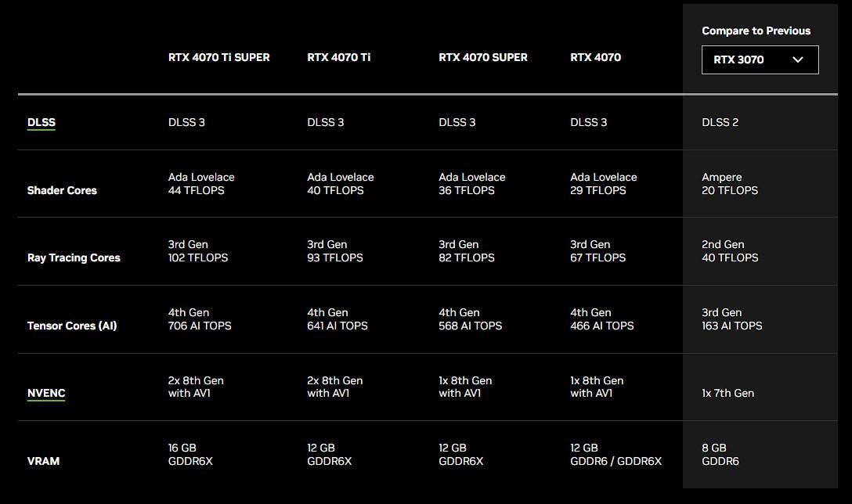This screenshot has width=852, height=504.
Task: Open the underlined NVENC link
Action: coord(46,393)
